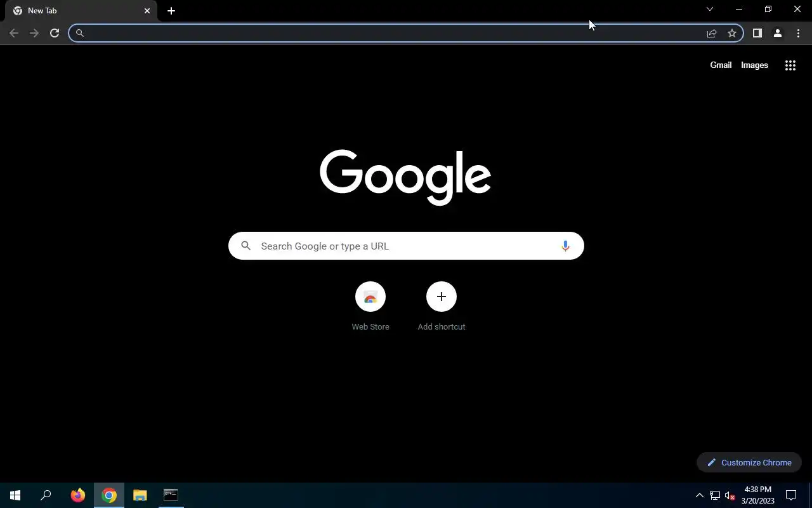Go forward using the forward arrow
812x508 pixels.
pos(34,33)
